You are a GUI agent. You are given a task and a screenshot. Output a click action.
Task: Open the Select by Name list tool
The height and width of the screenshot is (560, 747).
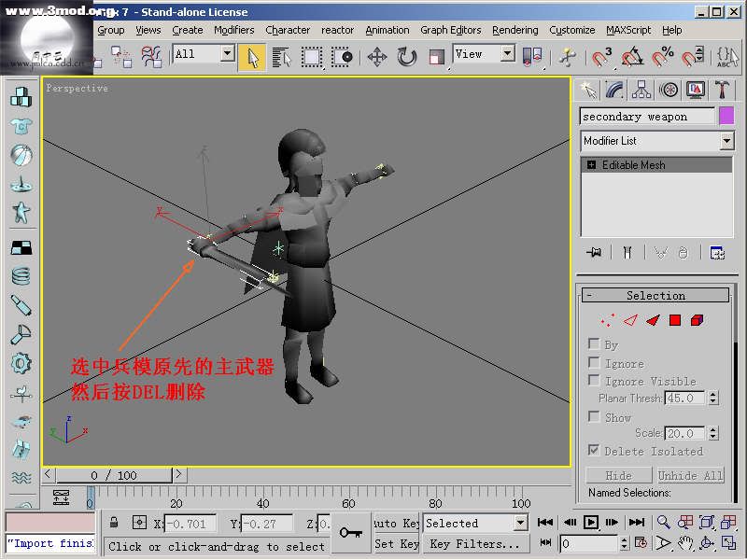pyautogui.click(x=281, y=57)
